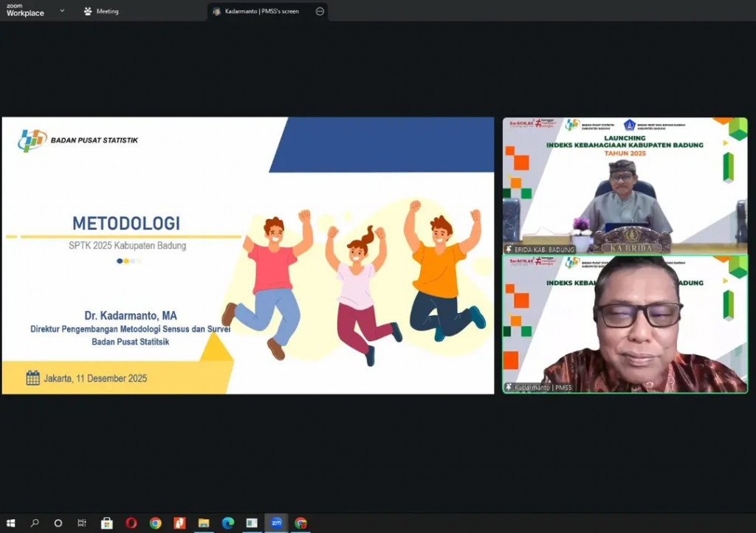Open the second Chrome profile taskbar icon
The height and width of the screenshot is (533, 756).
pos(300,523)
